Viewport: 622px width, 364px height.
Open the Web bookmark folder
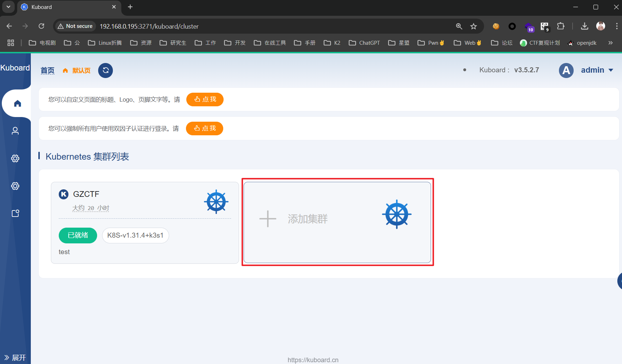pos(468,43)
